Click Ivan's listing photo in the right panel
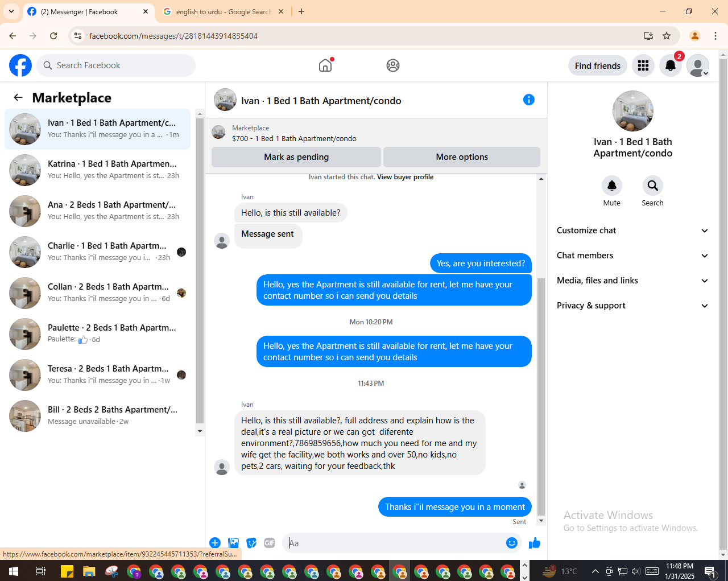The width and height of the screenshot is (728, 581). point(633,111)
